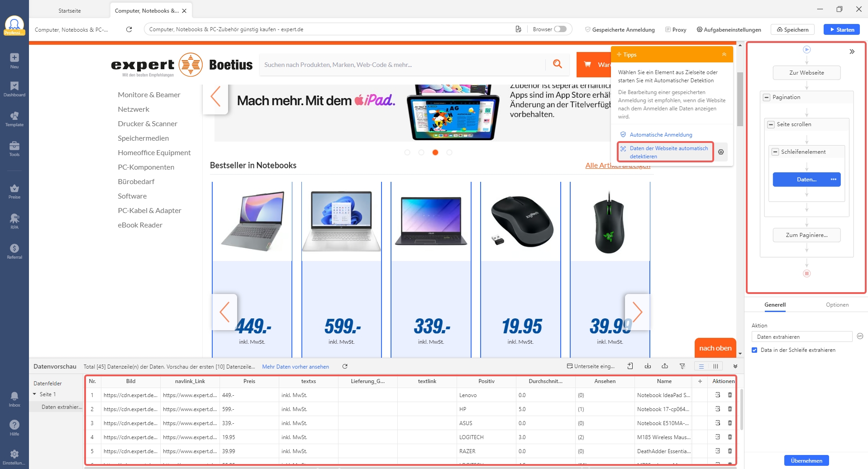This screenshot has width=868, height=469.
Task: Select the first carousel dot
Action: [x=407, y=152]
